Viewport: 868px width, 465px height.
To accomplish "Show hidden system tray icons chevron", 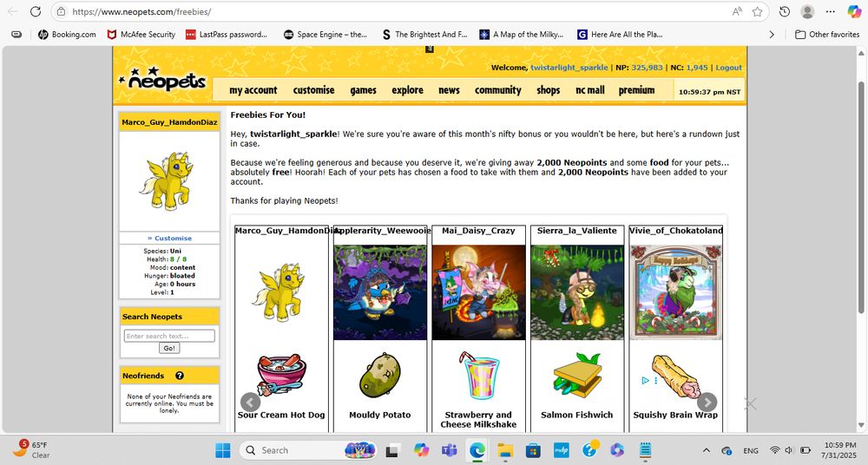I will [707, 450].
